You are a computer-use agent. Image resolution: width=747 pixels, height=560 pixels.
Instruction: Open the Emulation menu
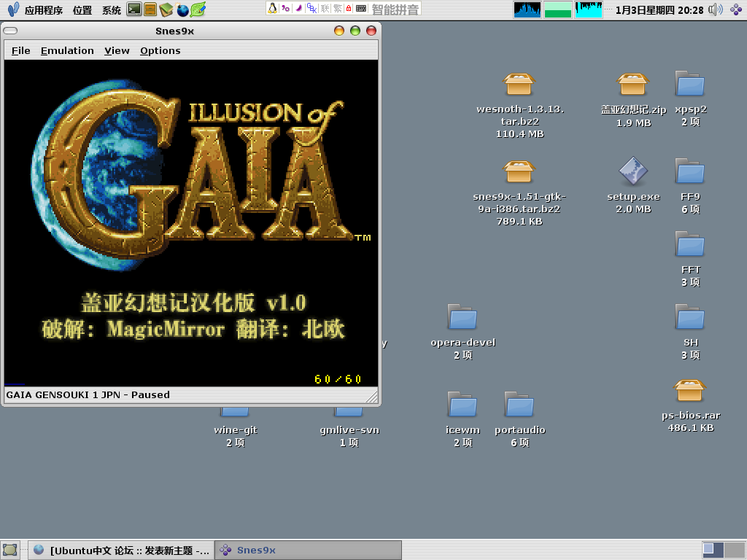[67, 50]
